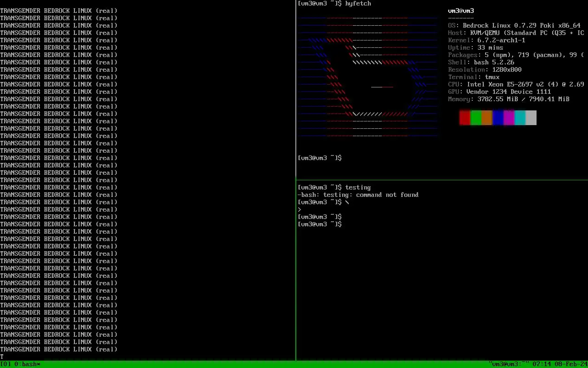
Task: Click the Host: KVM/QEMU line
Action: click(516, 33)
